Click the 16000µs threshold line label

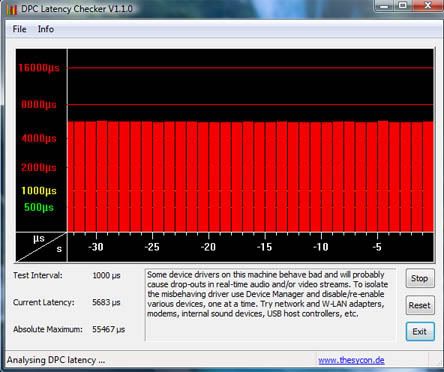coord(39,68)
